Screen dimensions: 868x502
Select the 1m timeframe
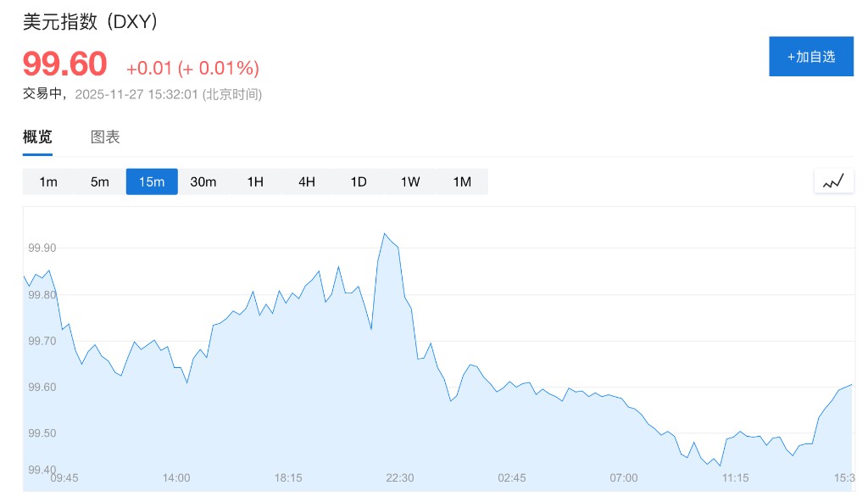[48, 181]
